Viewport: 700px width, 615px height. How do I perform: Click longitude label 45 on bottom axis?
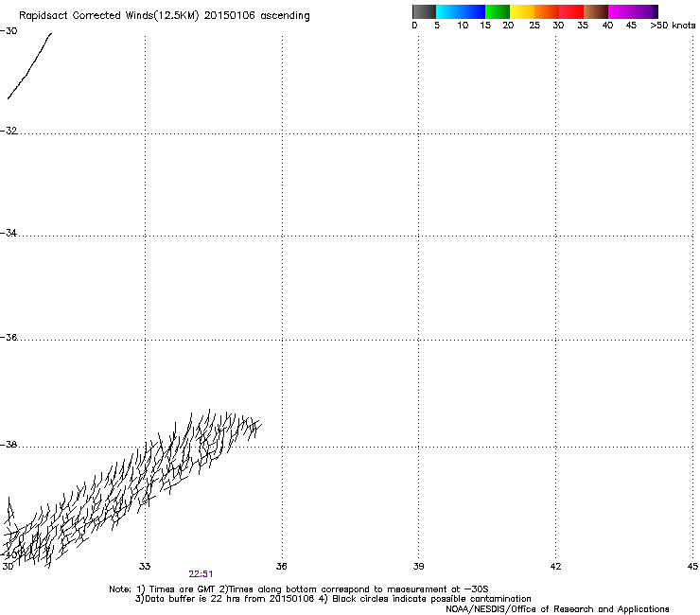692,567
